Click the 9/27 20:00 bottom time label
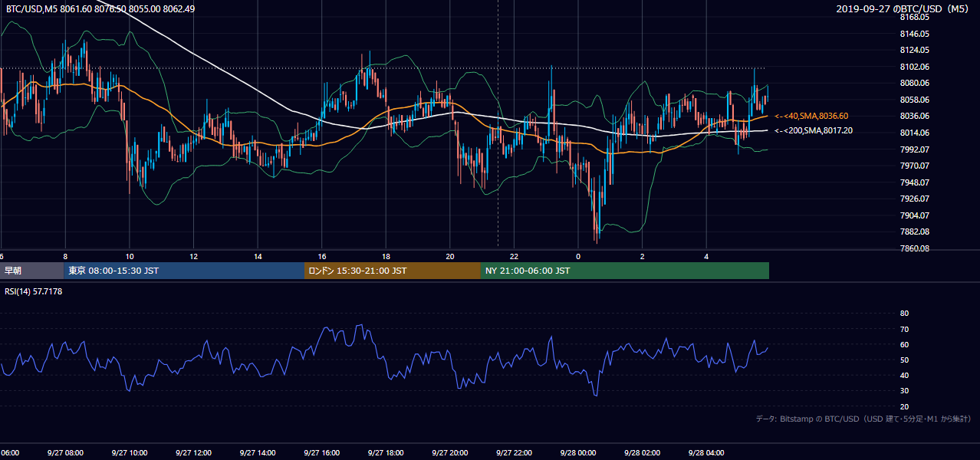 pyautogui.click(x=450, y=453)
